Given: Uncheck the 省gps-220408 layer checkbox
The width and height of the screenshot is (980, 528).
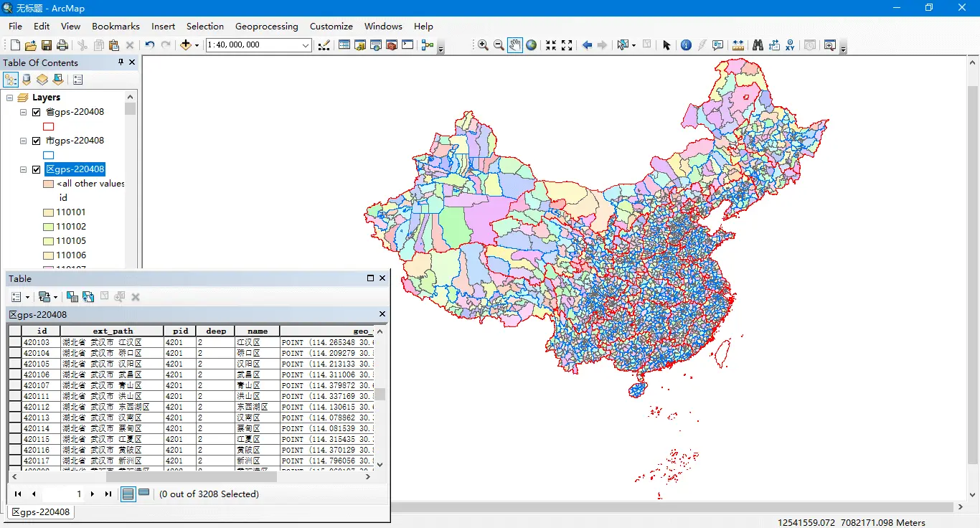Looking at the screenshot, I should point(37,112).
